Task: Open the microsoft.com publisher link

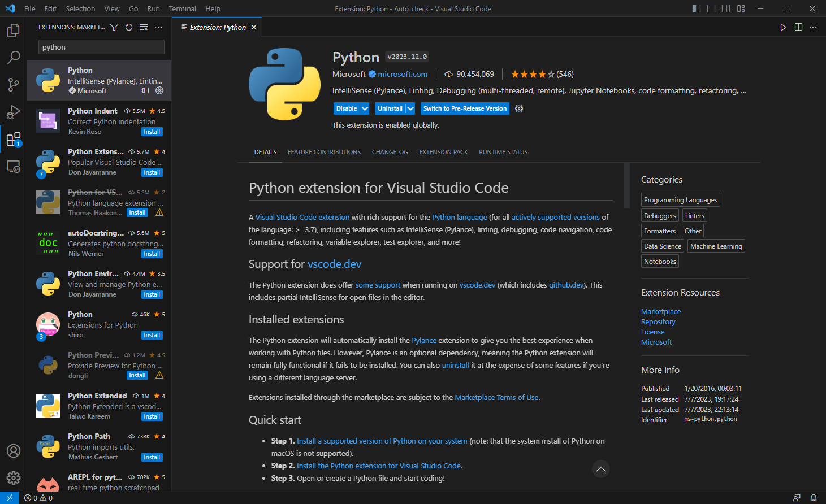Action: pyautogui.click(x=403, y=74)
